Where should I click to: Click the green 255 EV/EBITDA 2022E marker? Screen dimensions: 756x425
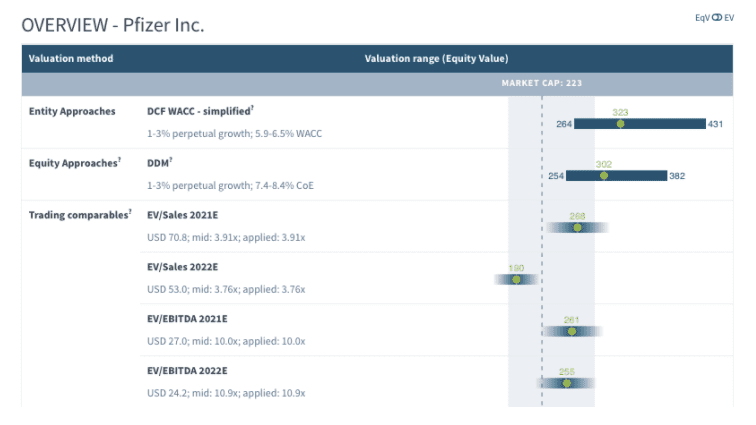tap(567, 384)
